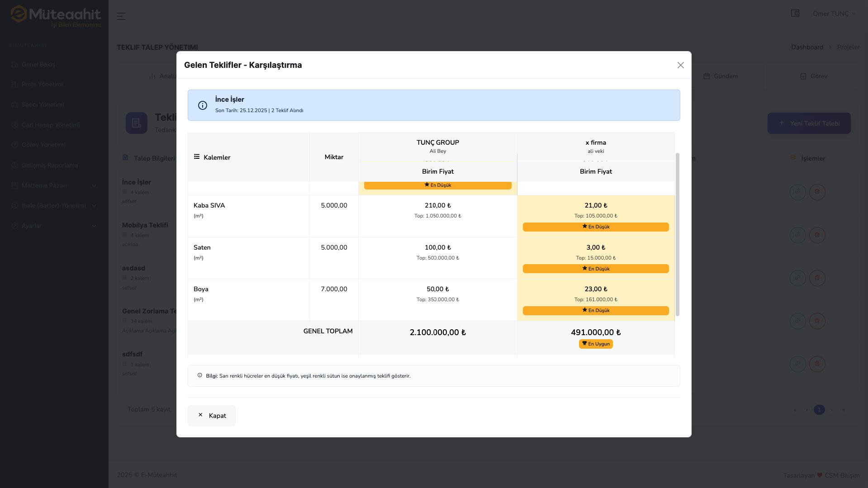Switch to the Gündem tab
Screen dimensions: 868x488
721,76
